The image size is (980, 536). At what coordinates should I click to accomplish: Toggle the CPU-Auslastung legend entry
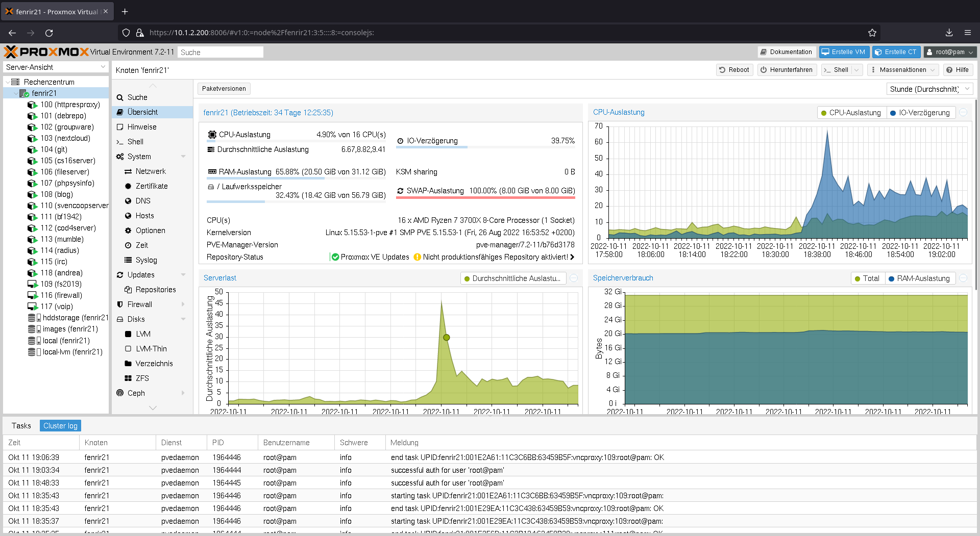point(850,113)
